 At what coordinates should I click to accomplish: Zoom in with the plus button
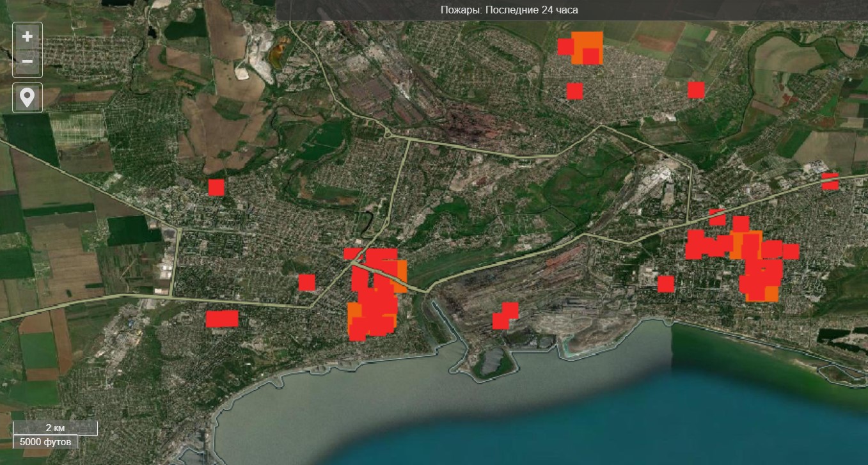point(28,37)
